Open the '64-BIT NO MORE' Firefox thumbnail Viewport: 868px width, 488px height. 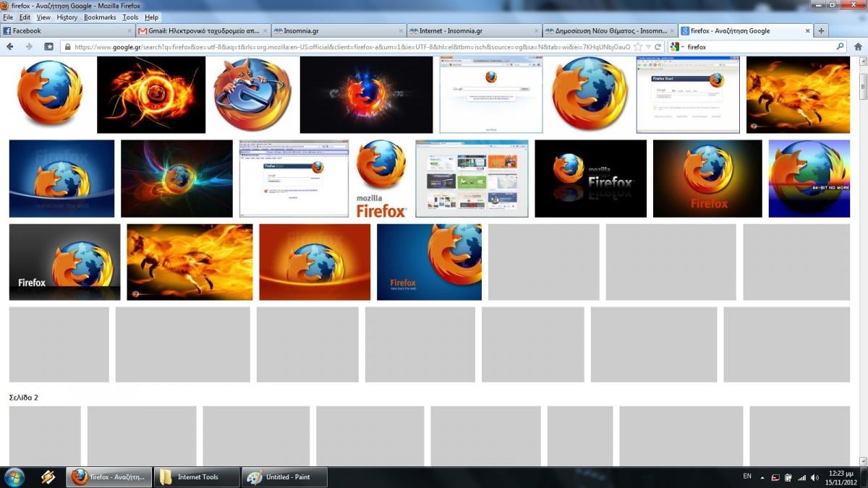(x=809, y=179)
